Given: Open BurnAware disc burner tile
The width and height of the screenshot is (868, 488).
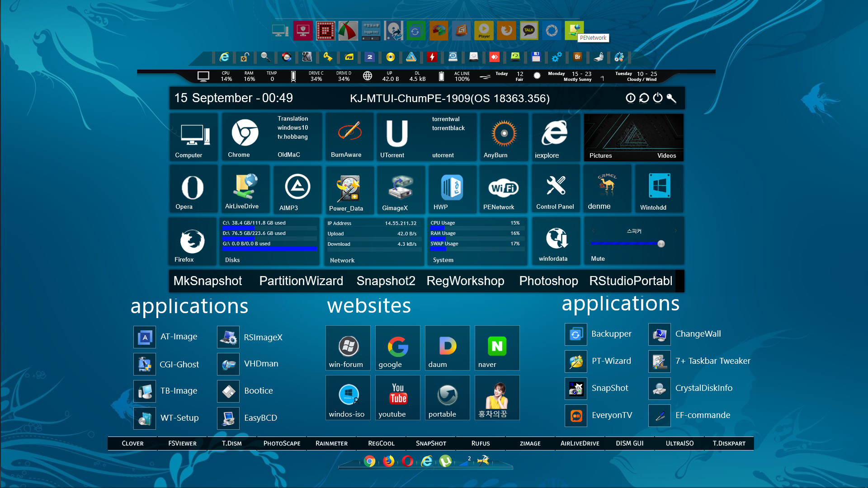Looking at the screenshot, I should (x=349, y=137).
